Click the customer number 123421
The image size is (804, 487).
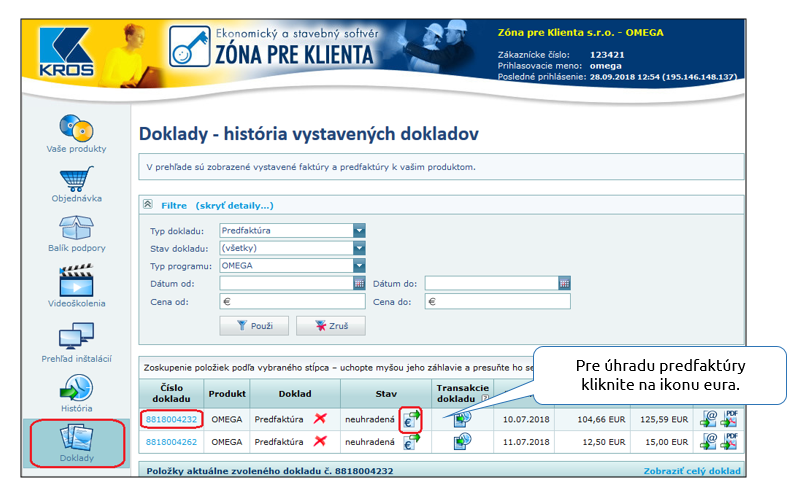coord(607,54)
